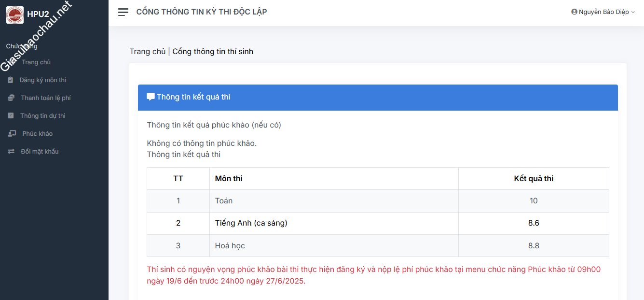Open Trang chủ in the sidebar menu
Image resolution: width=644 pixels, height=300 pixels.
(36, 62)
